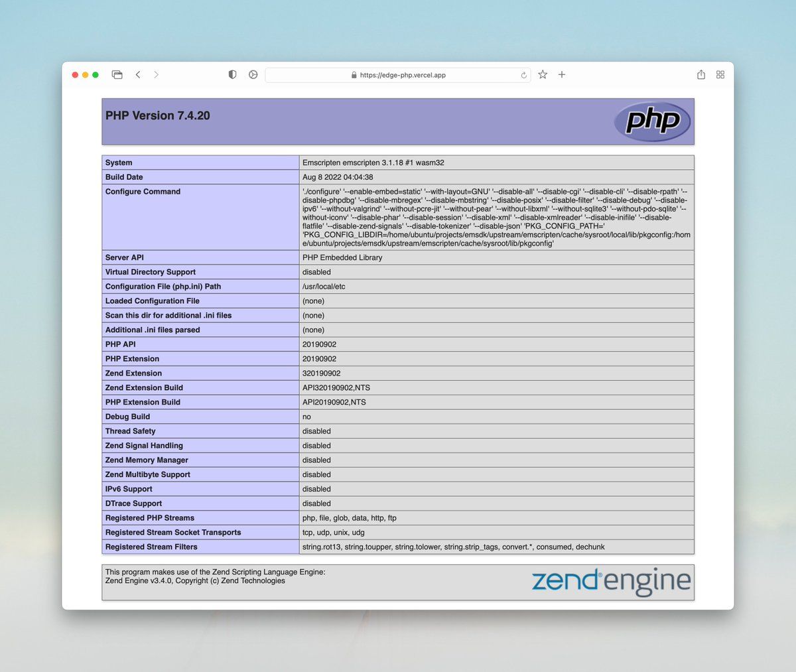Click the Zend Engine logo
The height and width of the screenshot is (672, 796).
click(x=611, y=581)
